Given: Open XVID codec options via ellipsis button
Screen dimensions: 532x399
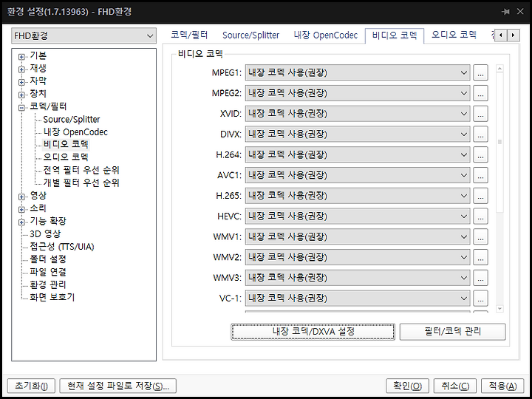Looking at the screenshot, I should (x=480, y=114).
